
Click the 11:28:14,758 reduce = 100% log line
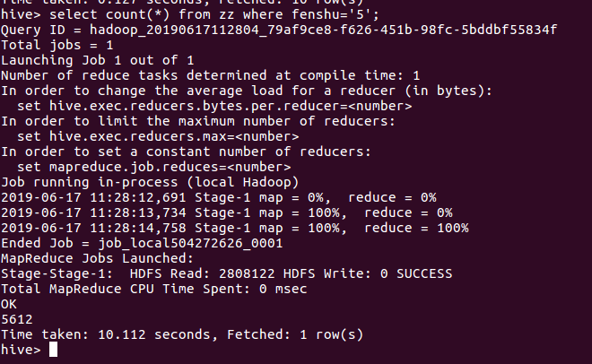[x=233, y=228]
